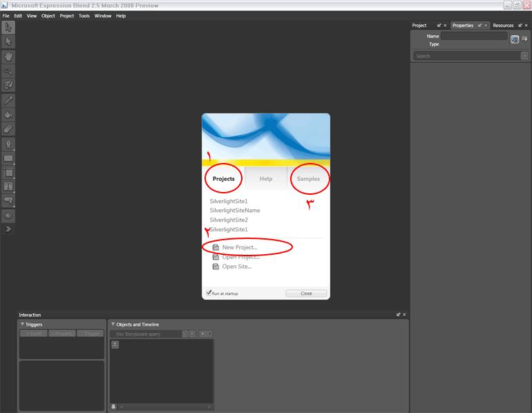
Task: Select the Paint Bucket tool
Action: tap(8, 115)
